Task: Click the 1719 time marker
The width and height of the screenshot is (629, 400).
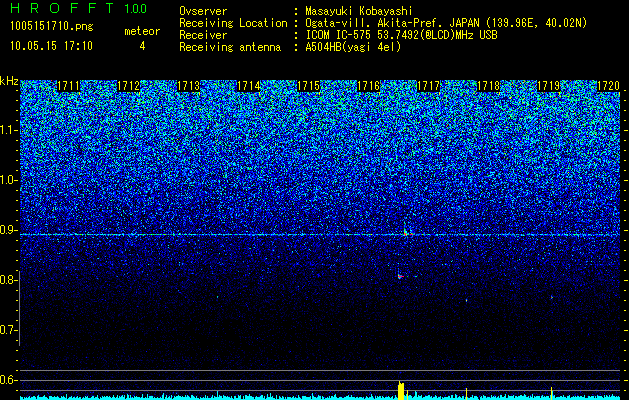Action: click(x=549, y=86)
